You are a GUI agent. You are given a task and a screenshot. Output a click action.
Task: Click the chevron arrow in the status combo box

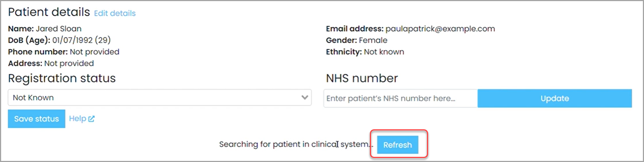tap(305, 98)
